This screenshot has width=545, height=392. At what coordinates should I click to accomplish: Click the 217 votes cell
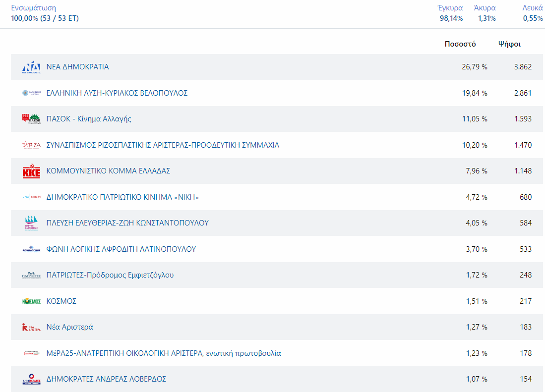(526, 301)
